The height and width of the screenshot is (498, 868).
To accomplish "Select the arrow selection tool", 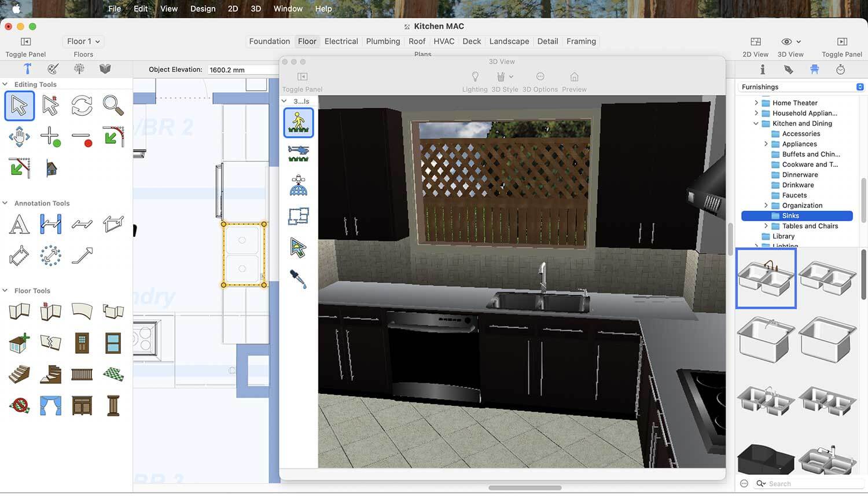I will click(x=19, y=106).
